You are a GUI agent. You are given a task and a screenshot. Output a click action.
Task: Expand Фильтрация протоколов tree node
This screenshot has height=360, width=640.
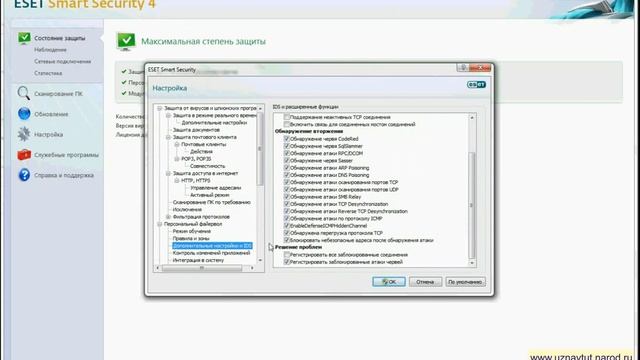[168, 217]
